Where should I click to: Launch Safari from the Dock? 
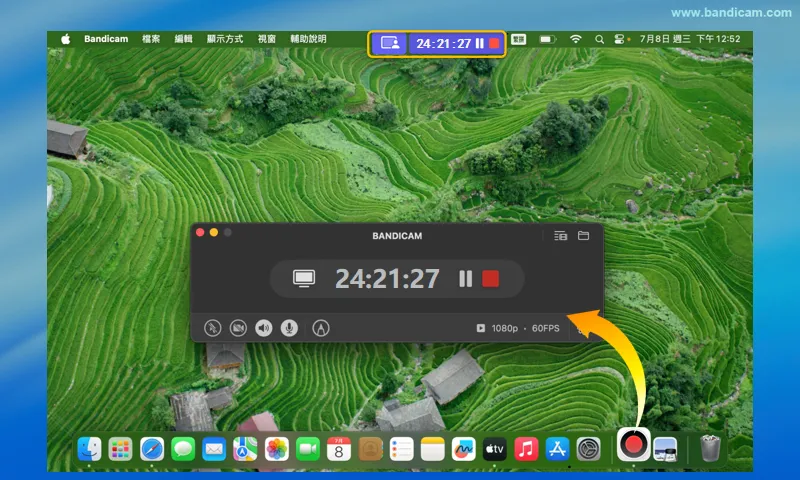tap(152, 449)
